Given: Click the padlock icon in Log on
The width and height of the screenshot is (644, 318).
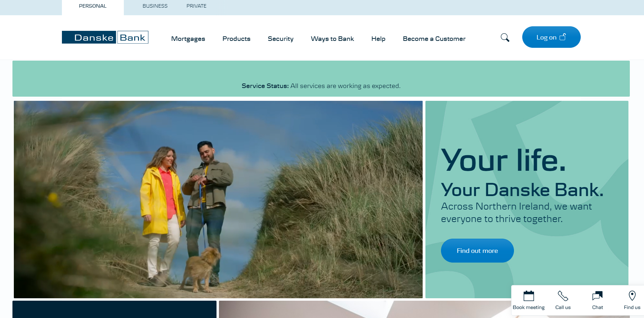Looking at the screenshot, I should coord(563,37).
